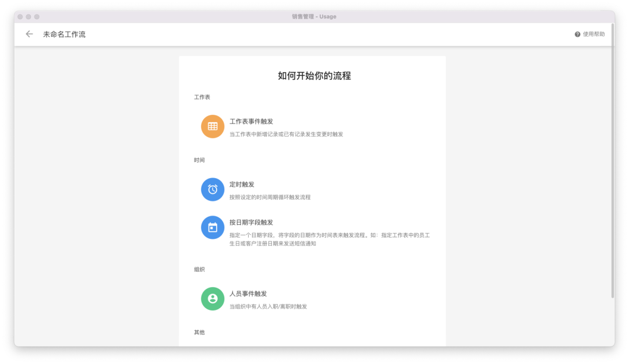The image size is (629, 364).
Task: Click the back arrow icon
Action: pos(29,34)
